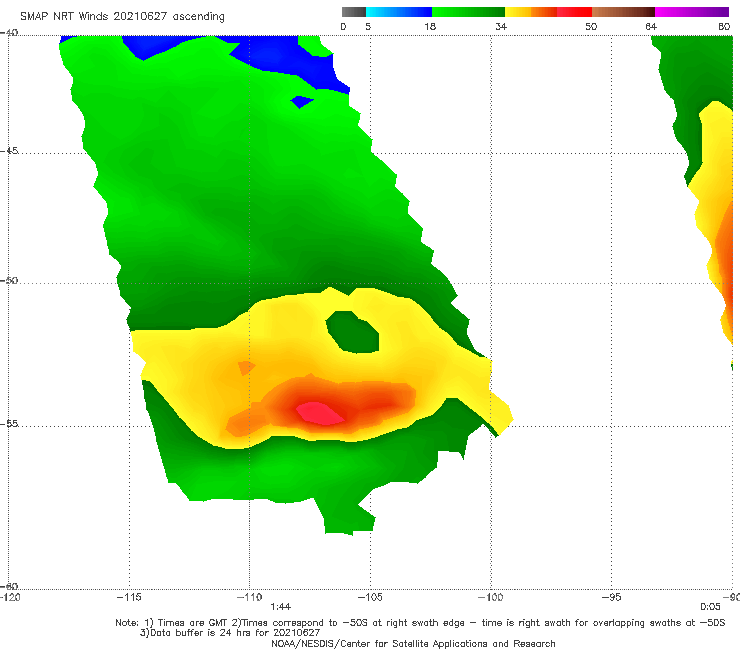Select the brown segment of the color bar

[623, 12]
